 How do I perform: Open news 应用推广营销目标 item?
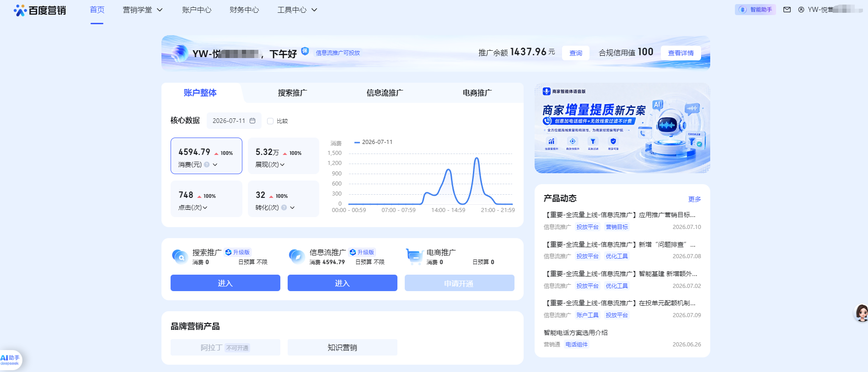click(x=620, y=215)
